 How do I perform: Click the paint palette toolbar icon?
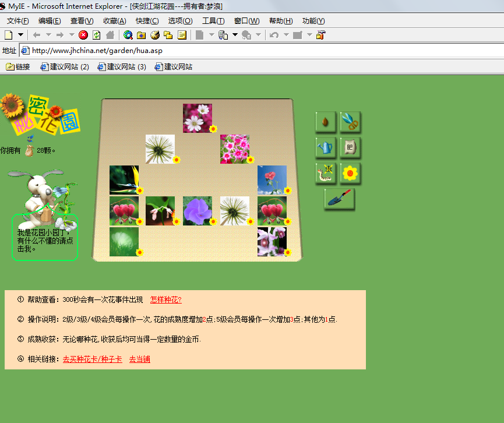point(154,35)
